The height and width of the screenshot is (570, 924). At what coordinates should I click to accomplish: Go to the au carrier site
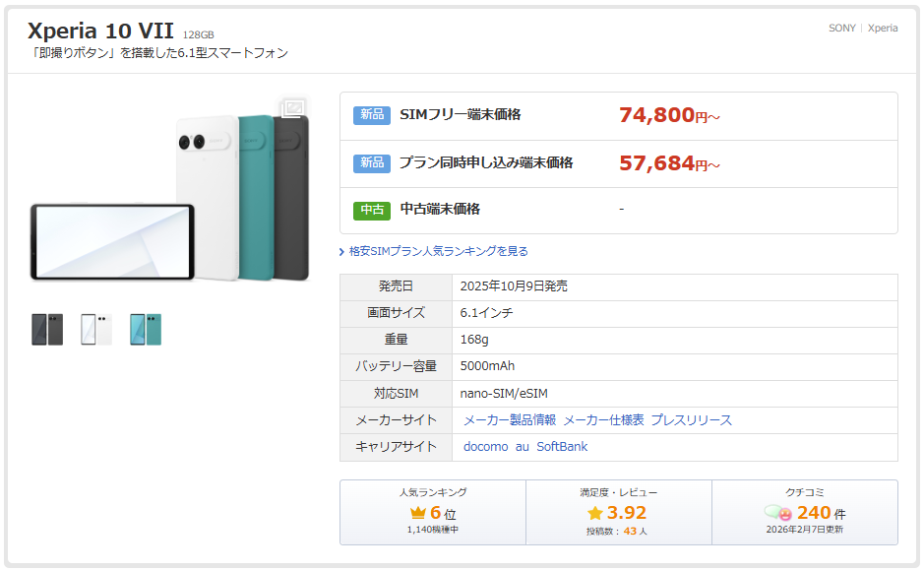point(523,447)
